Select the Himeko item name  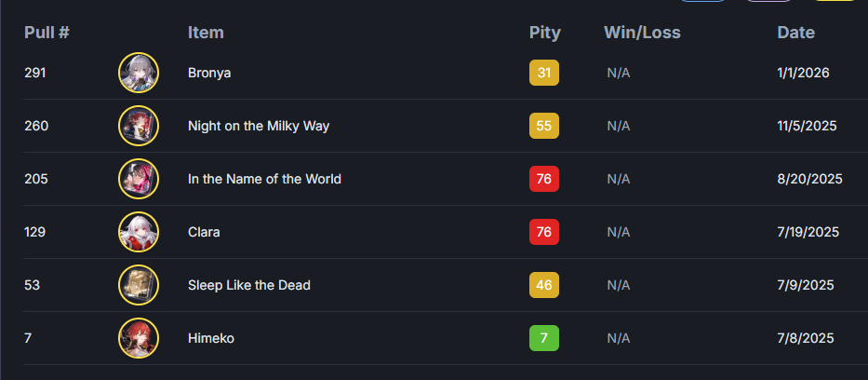point(211,338)
